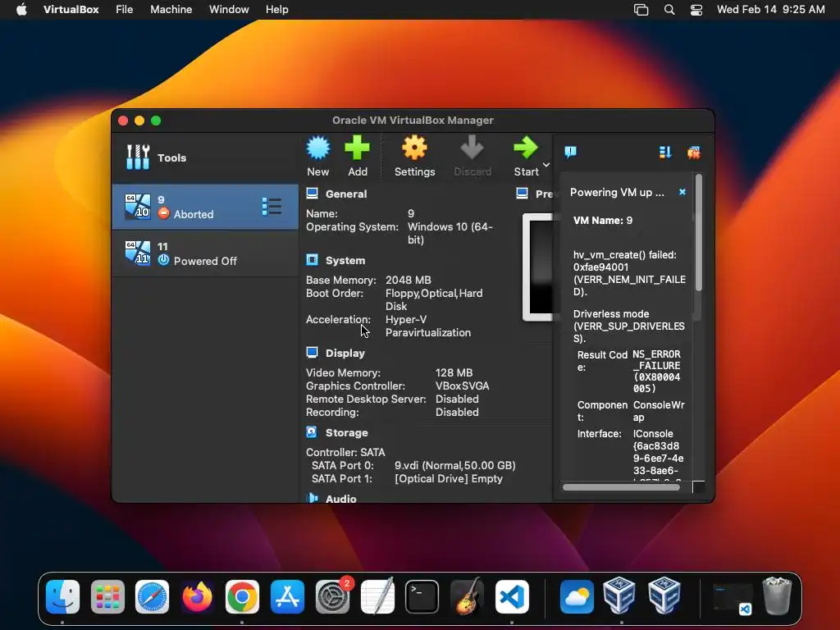This screenshot has width=840, height=630.
Task: Open the cloud app in the dock
Action: 577,597
